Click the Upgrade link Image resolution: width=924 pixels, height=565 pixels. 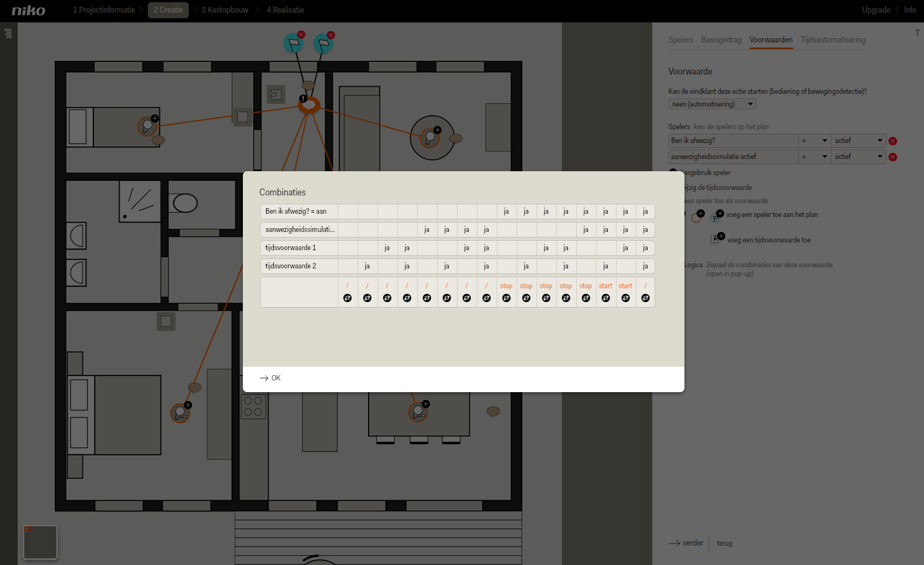(876, 10)
